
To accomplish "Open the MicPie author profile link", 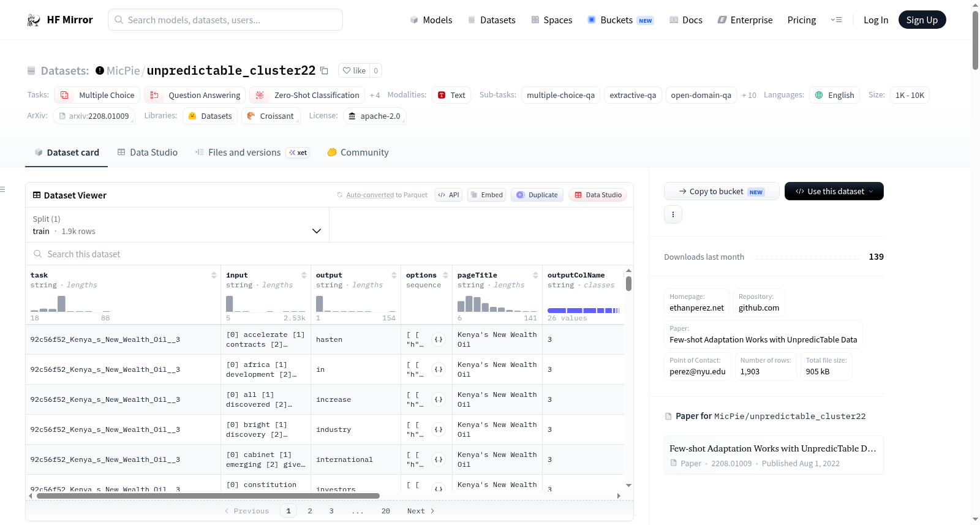I will pos(123,70).
